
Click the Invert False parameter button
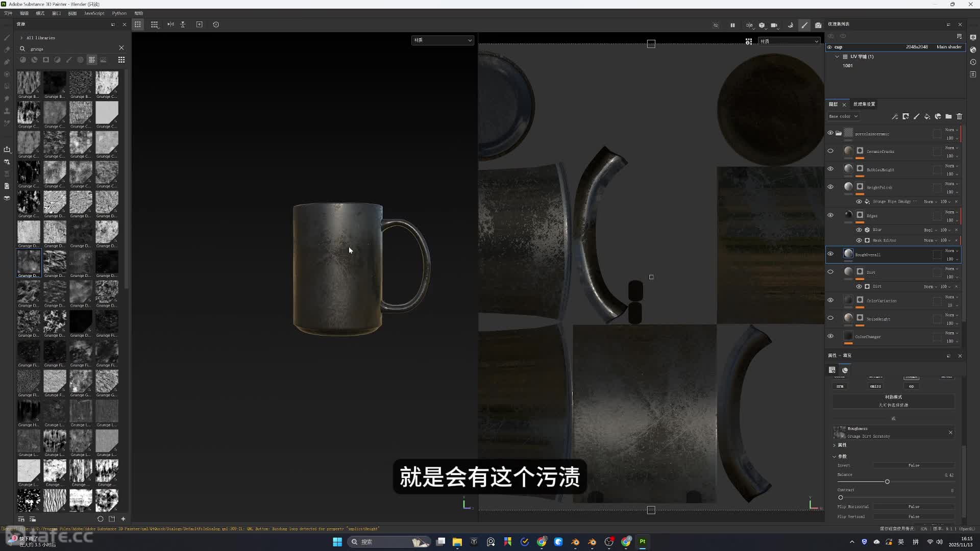click(x=913, y=465)
